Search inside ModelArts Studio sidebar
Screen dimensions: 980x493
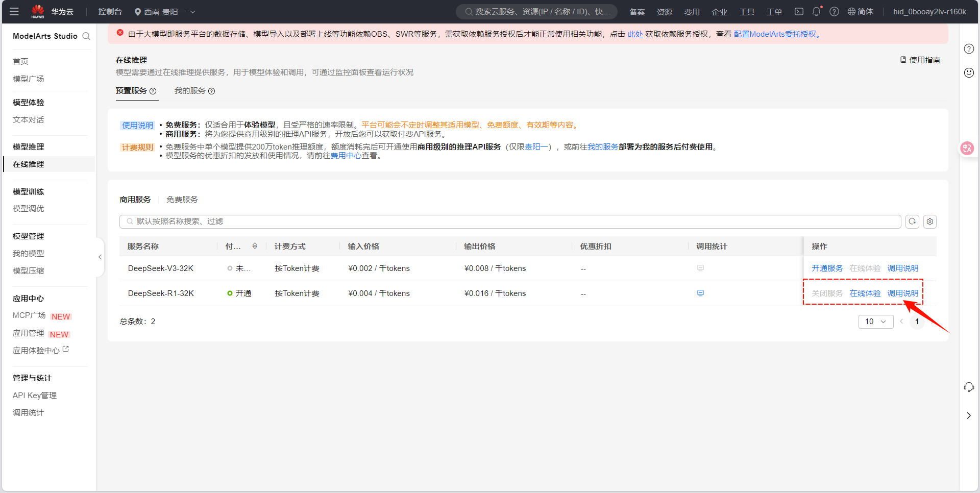tap(86, 36)
